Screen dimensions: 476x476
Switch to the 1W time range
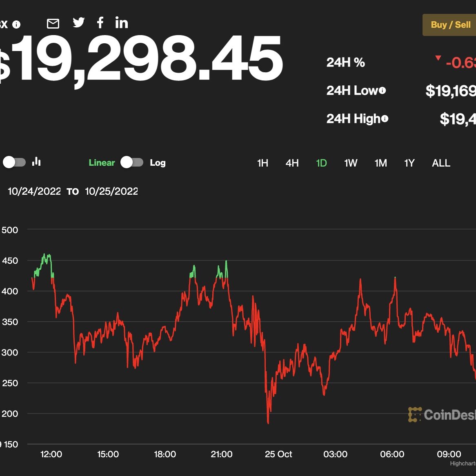click(350, 163)
